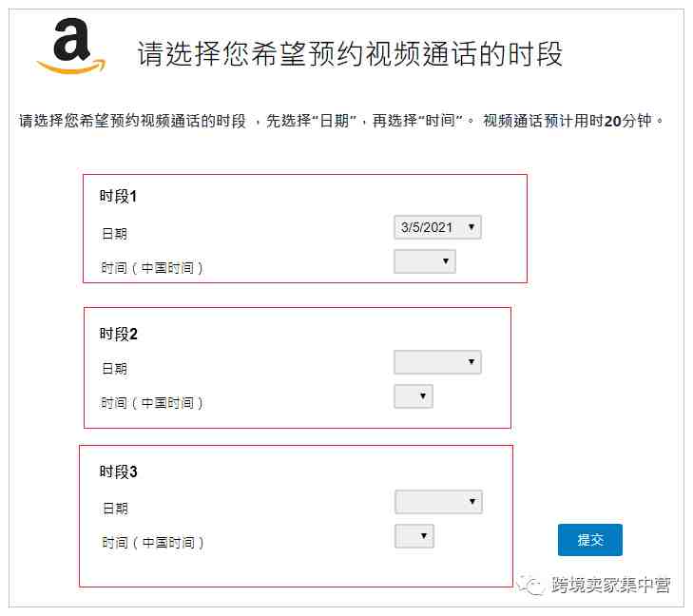Open the 时段1 date dropdown showing 3/5/2021

(437, 227)
